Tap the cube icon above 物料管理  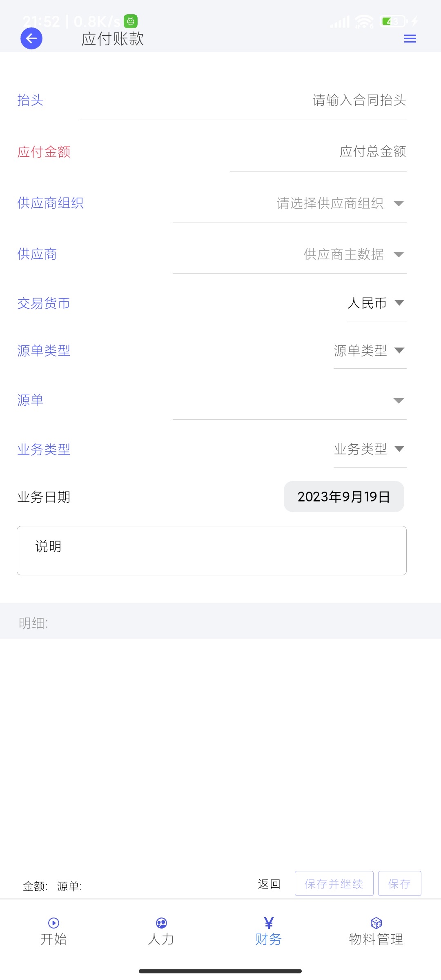tap(376, 922)
